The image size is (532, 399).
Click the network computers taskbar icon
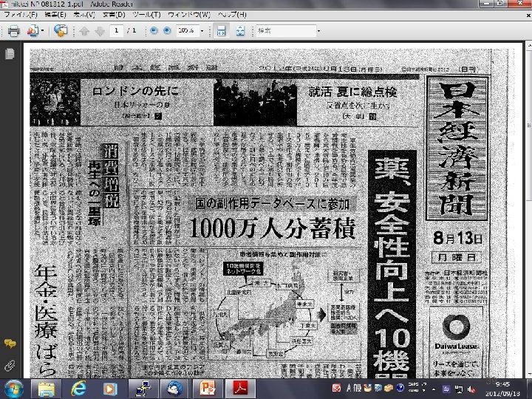pyautogui.click(x=143, y=389)
